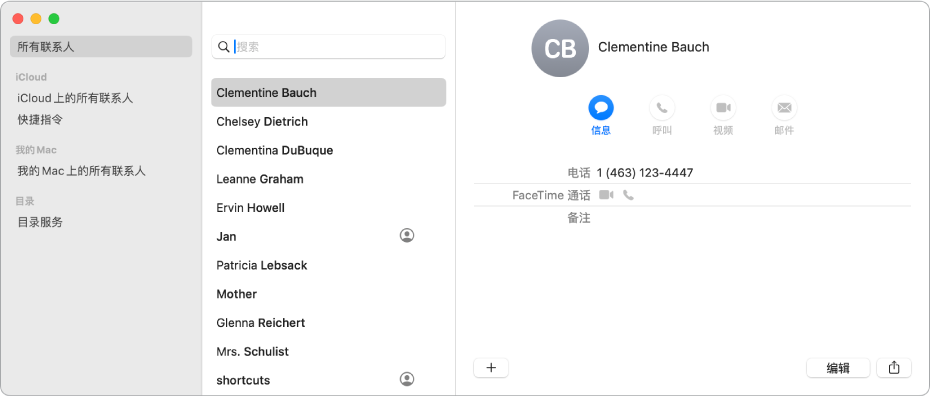This screenshot has width=934, height=396.
Task: Click the Video (视频) camera icon
Action: coord(723,108)
